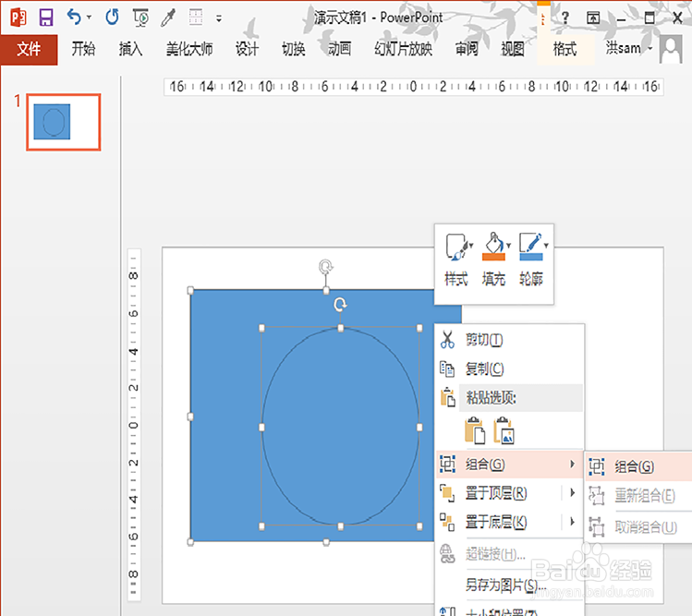Screen dimensions: 692x616
Task: Click the rotation handle above the oval
Action: point(340,305)
